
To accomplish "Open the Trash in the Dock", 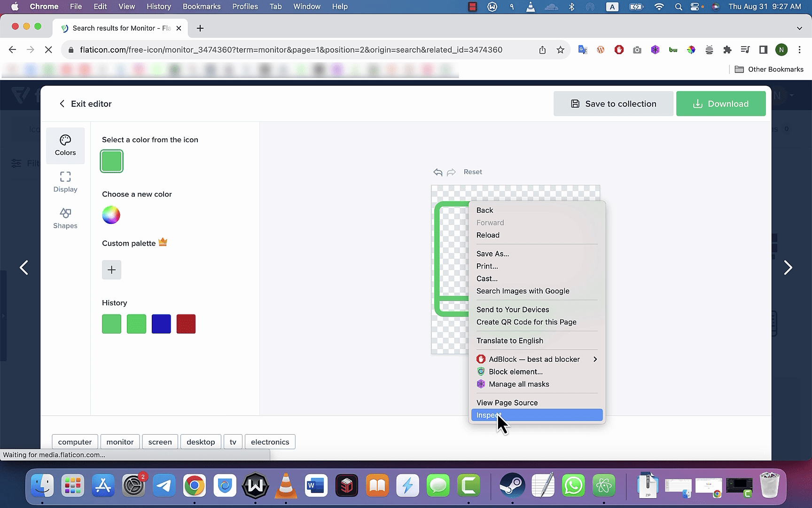I will pos(770,485).
